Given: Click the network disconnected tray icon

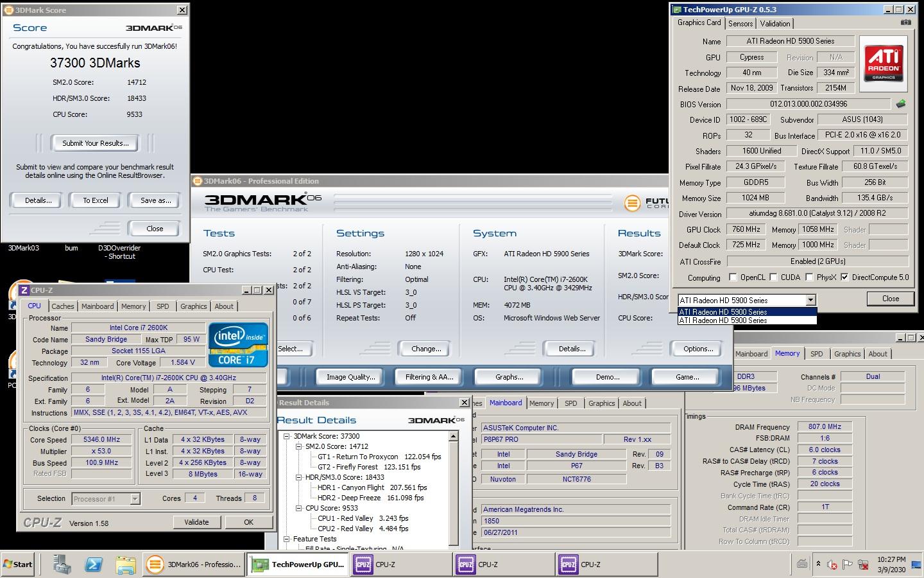Looking at the screenshot, I should point(863,565).
